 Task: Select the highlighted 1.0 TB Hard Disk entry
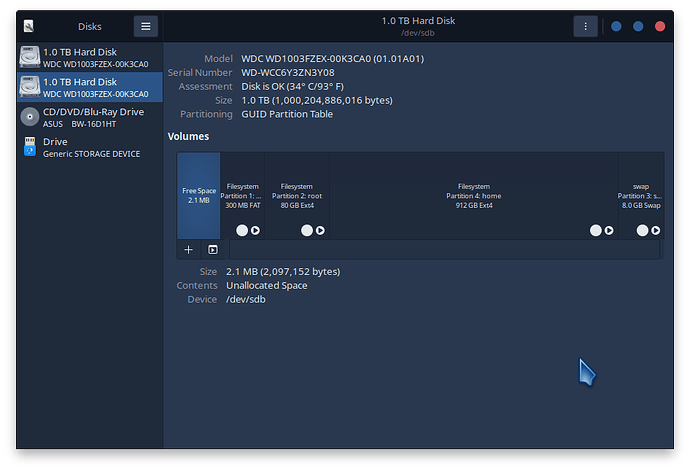click(90, 87)
